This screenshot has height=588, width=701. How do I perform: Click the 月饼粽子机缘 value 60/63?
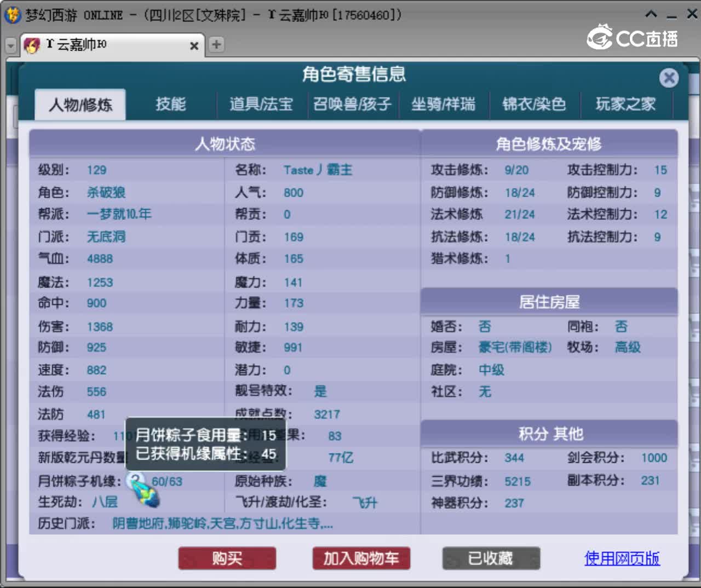[167, 482]
